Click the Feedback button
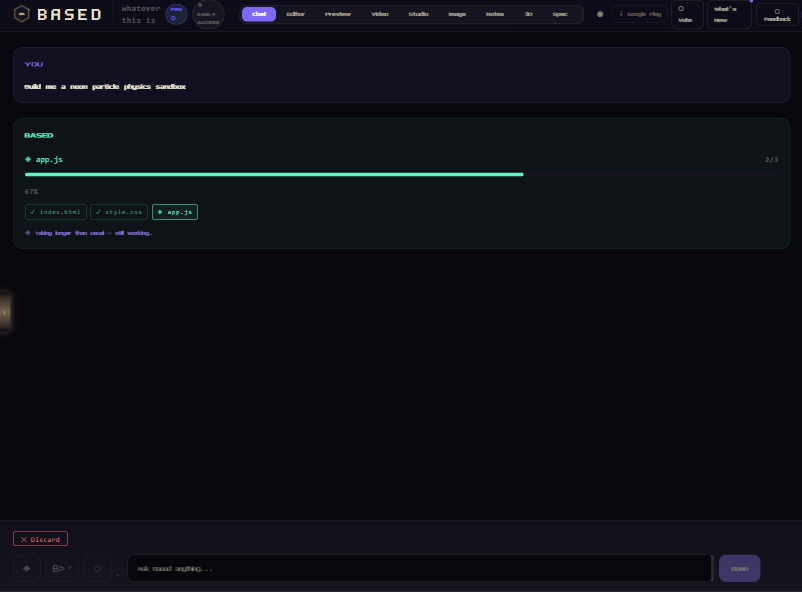 776,14
